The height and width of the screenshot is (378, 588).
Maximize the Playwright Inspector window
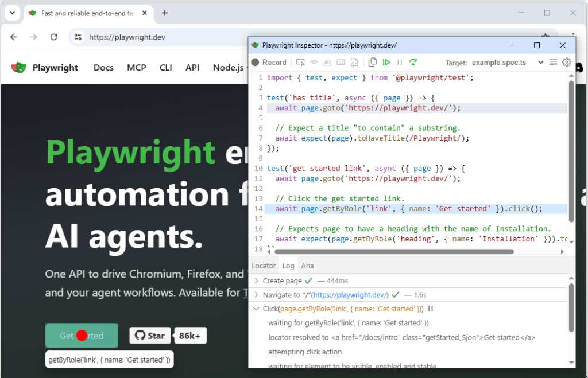tap(537, 45)
